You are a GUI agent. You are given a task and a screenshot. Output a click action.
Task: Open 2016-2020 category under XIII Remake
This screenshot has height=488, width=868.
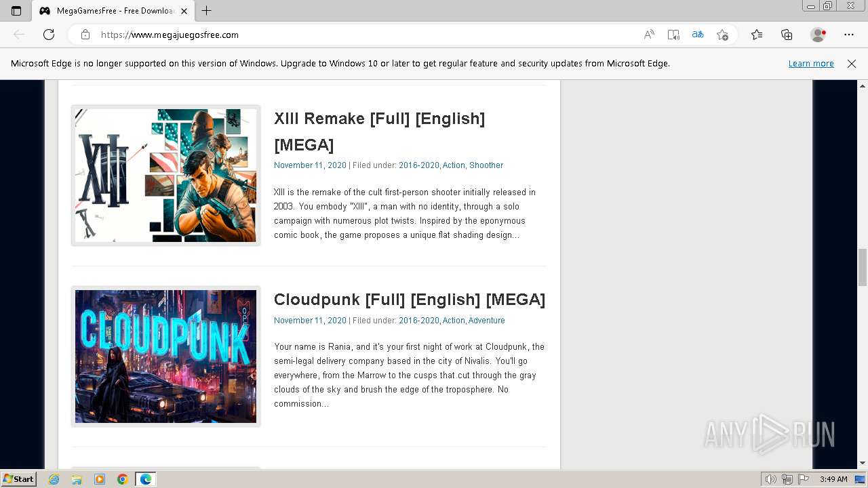[x=419, y=165]
